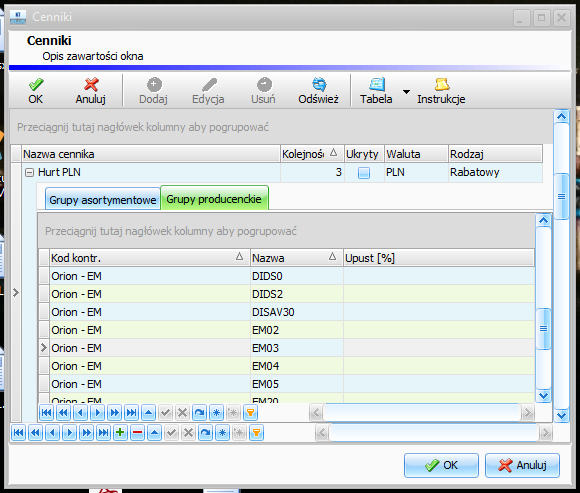This screenshot has height=493, width=580.
Task: Go to last record in inner navigator
Action: 131,412
